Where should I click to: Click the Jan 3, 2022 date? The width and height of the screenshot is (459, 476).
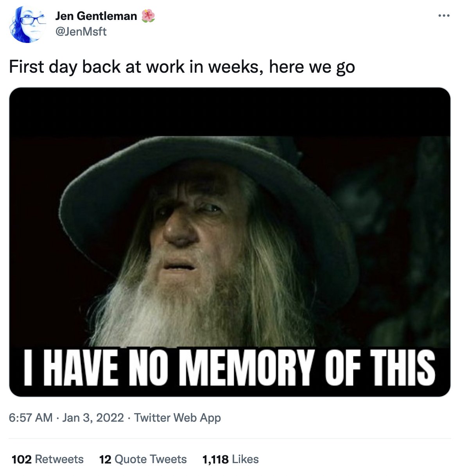[93, 417]
